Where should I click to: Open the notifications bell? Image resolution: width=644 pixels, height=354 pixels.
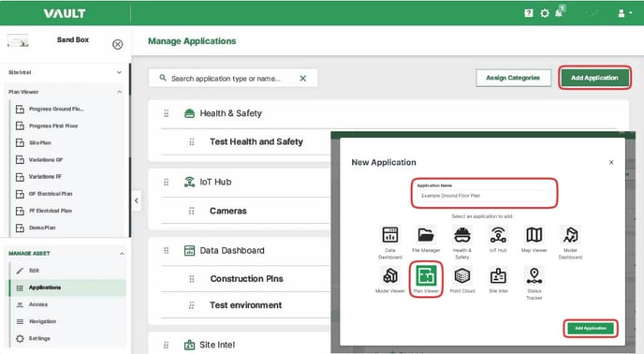point(559,13)
